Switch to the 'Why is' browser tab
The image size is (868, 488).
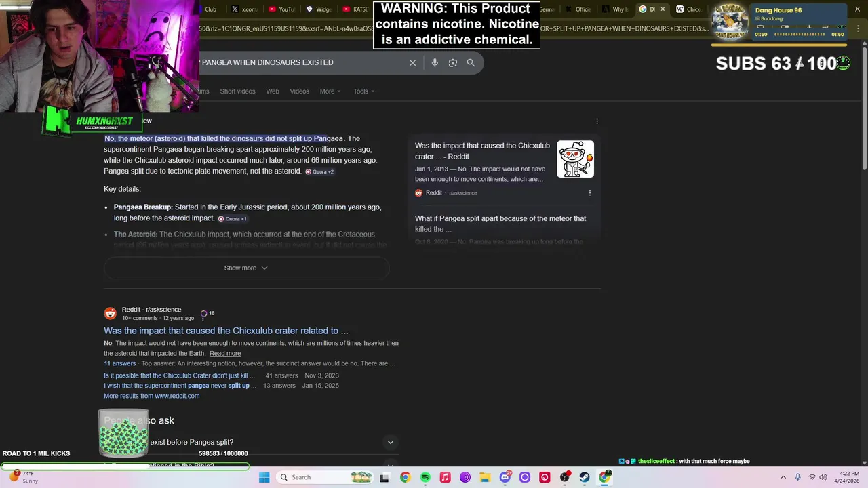tap(616, 9)
